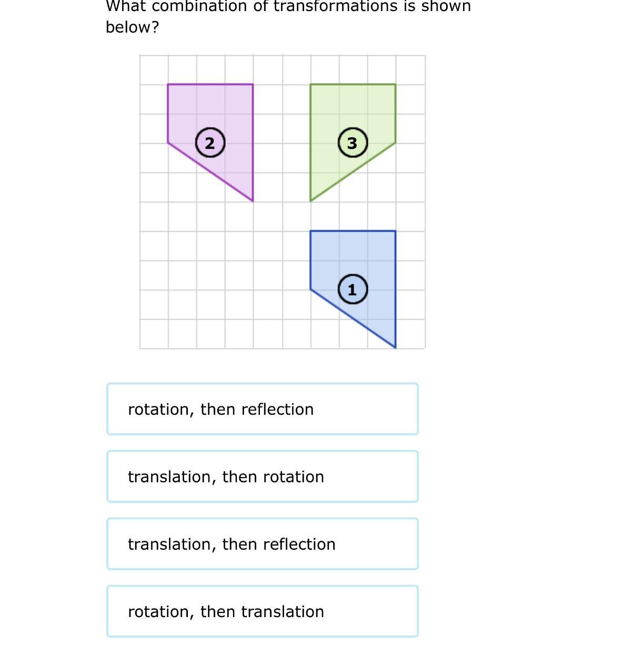Select the blue polygon's slanted bottom edge
644x645 pixels.
pos(353,319)
